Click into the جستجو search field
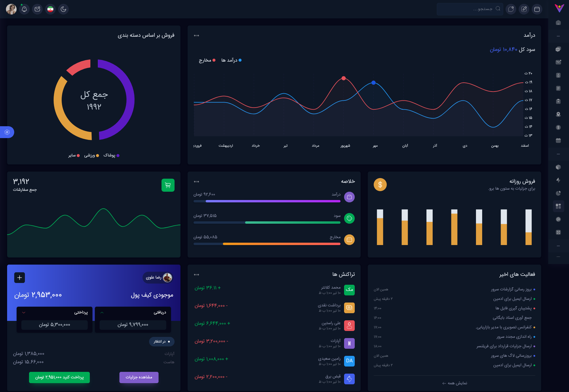Image resolution: width=569 pixels, height=392 pixels. 470,9
